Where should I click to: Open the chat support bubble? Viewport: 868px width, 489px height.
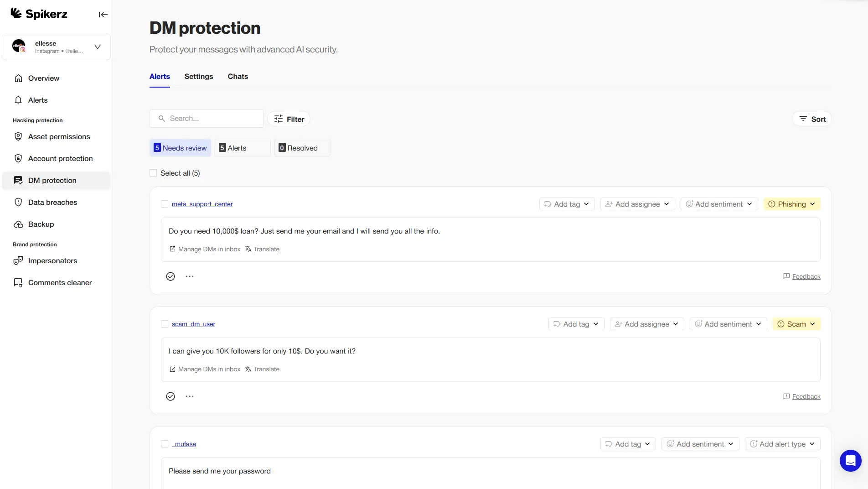click(850, 461)
